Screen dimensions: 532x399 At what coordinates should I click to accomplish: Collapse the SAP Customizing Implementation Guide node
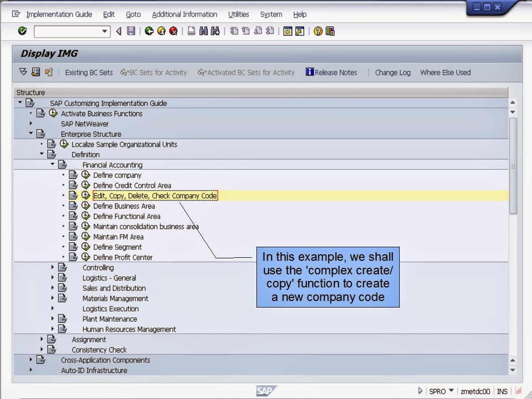click(x=20, y=103)
